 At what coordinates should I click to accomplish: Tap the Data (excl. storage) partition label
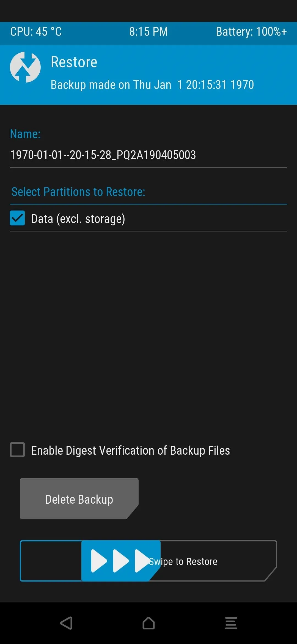78,219
